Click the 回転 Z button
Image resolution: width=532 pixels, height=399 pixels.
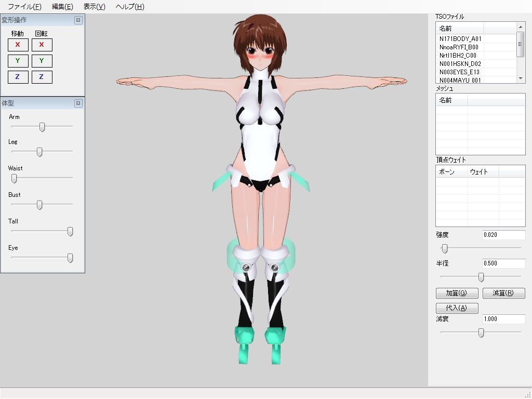click(42, 77)
